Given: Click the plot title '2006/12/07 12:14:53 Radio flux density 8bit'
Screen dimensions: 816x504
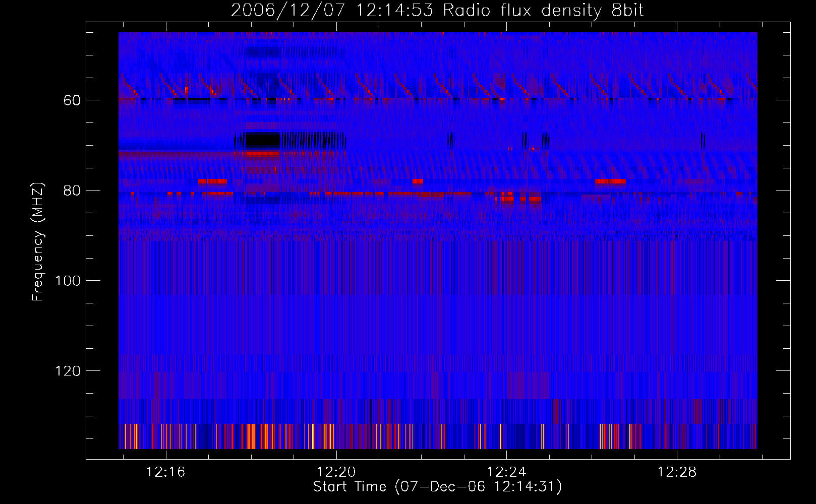Looking at the screenshot, I should point(437,10).
